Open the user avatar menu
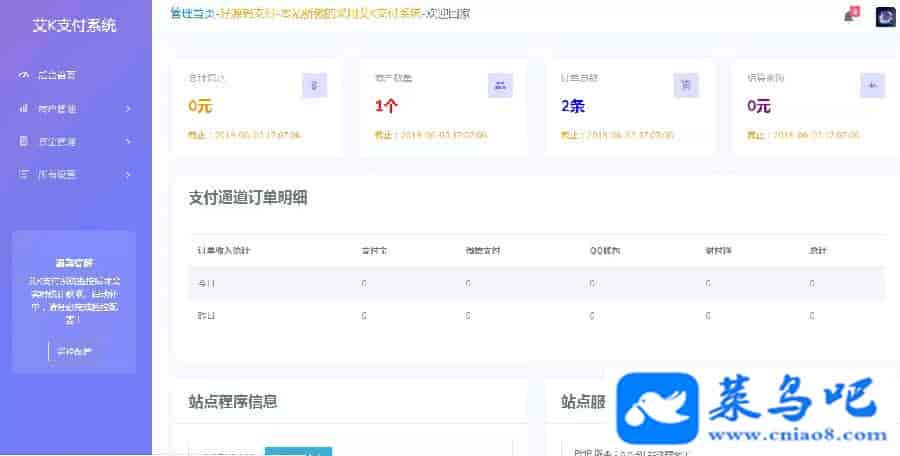 point(886,17)
